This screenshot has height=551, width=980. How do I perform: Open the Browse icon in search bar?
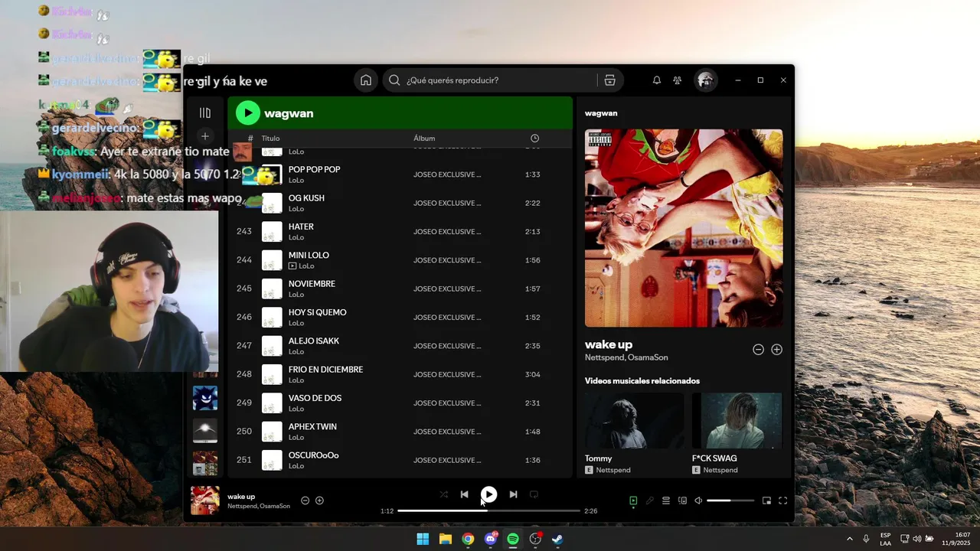609,80
